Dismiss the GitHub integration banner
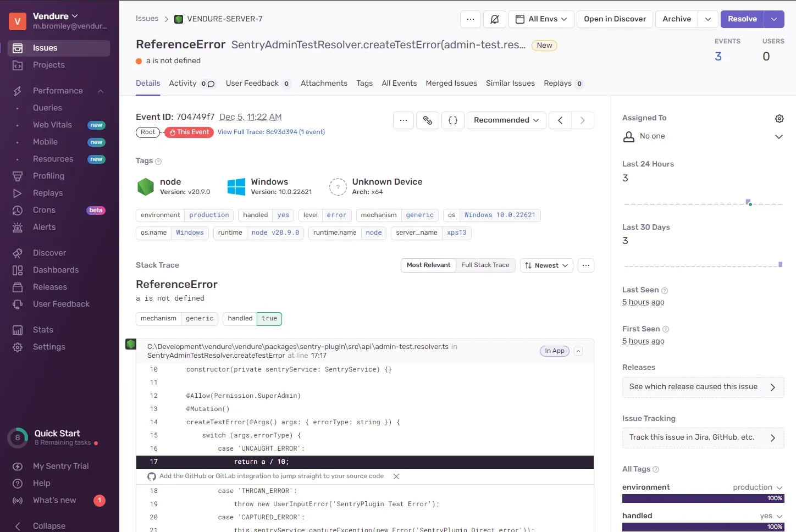This screenshot has height=532, width=796. [396, 476]
